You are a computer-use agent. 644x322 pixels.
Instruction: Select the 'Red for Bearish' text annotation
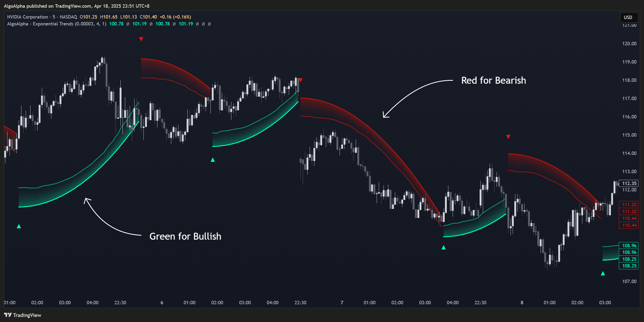[493, 80]
